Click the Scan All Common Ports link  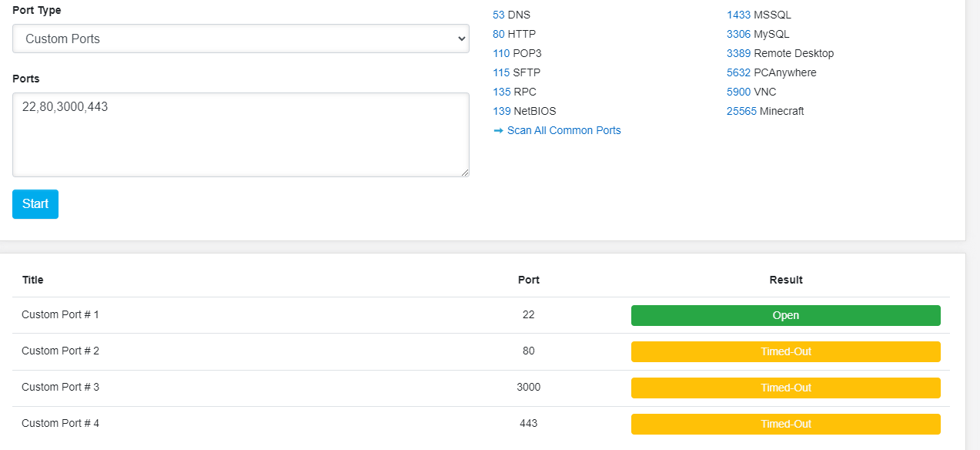click(x=564, y=130)
